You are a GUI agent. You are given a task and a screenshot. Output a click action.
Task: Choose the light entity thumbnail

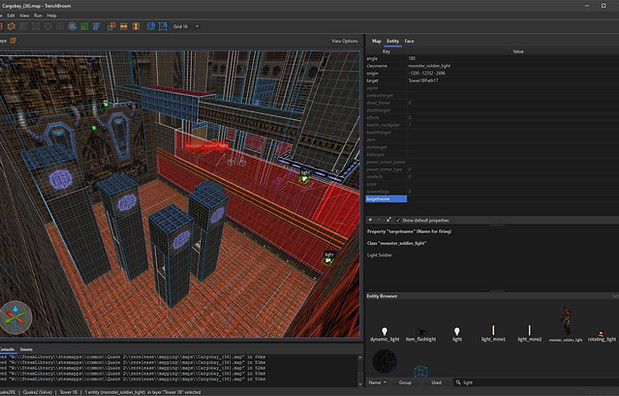point(457,334)
